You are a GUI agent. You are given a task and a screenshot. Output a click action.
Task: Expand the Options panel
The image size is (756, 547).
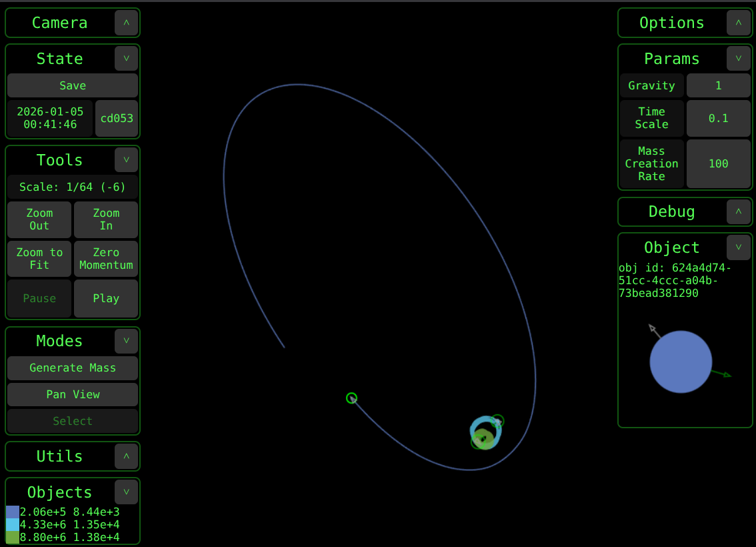click(x=739, y=23)
